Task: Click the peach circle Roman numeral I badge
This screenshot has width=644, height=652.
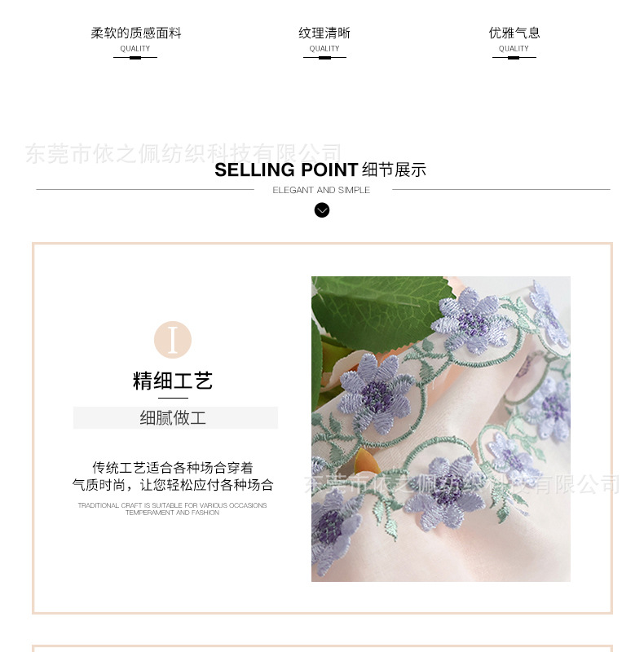Action: 173,340
